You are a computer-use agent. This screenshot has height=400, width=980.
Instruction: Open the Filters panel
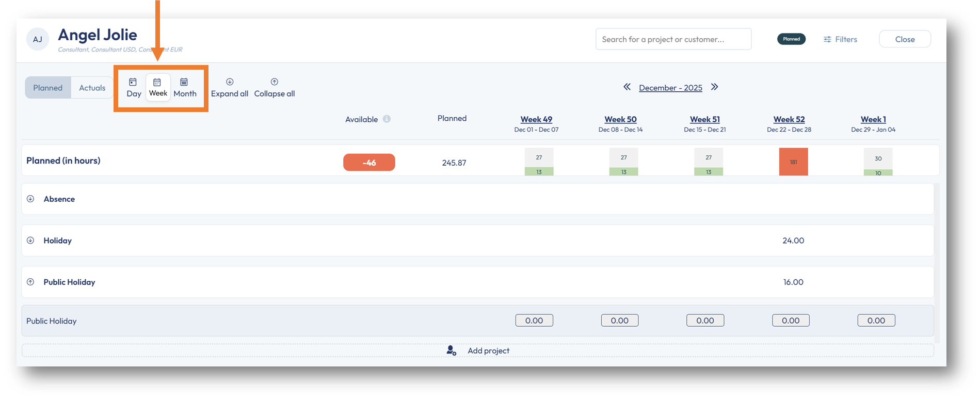tap(840, 39)
